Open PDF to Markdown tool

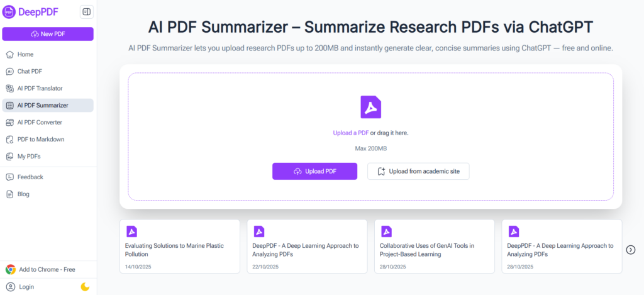point(48,139)
